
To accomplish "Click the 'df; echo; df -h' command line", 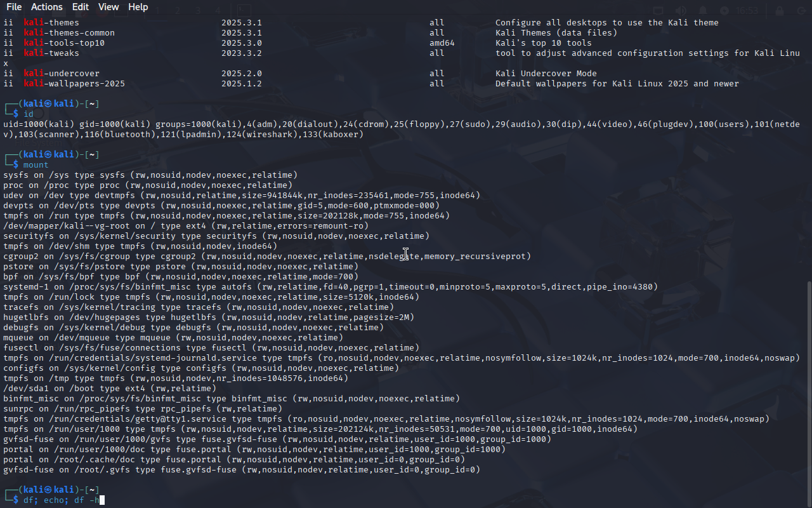I will (62, 500).
